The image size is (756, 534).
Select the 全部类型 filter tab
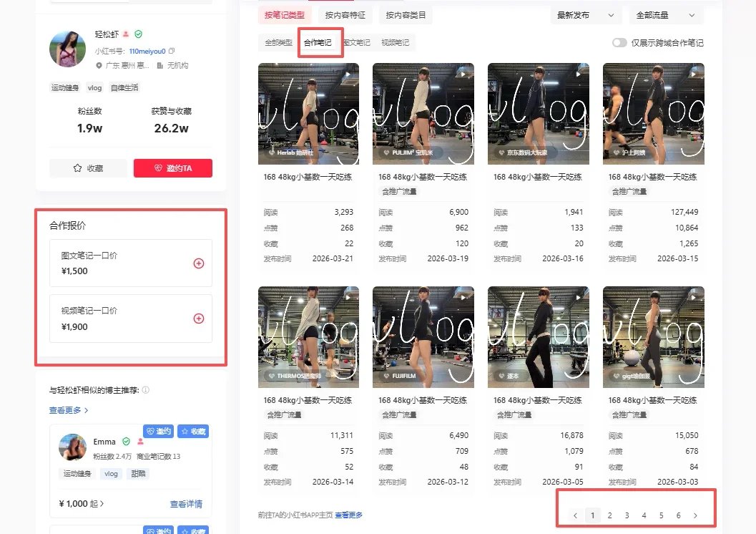(279, 42)
